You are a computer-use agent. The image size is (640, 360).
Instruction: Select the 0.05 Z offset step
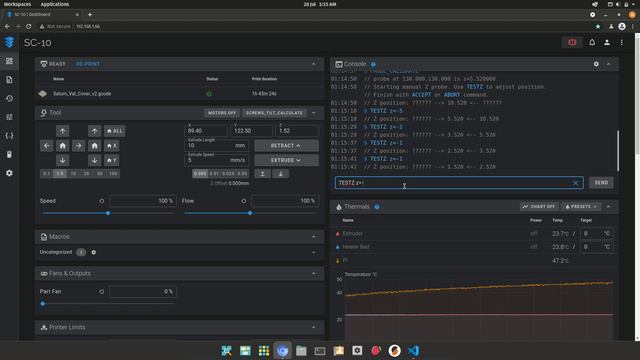pos(242,173)
